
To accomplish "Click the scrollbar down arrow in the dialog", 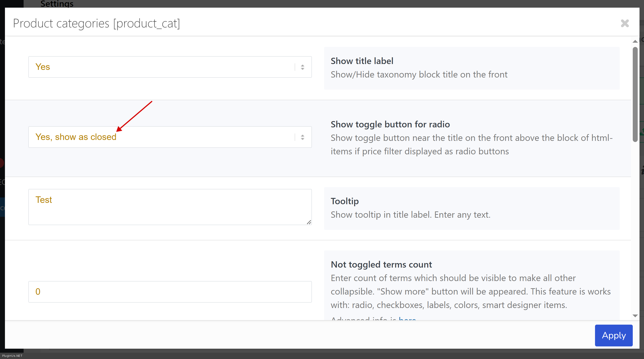I will pos(635,316).
